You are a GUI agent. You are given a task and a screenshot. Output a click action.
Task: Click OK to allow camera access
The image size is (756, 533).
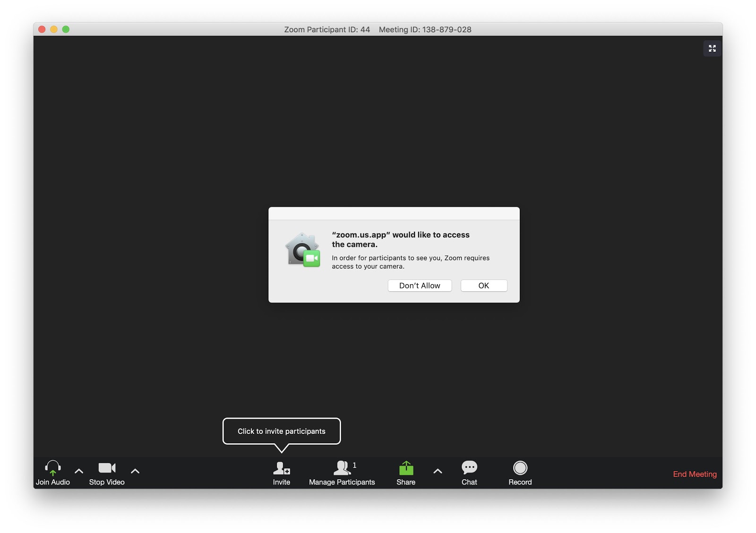coord(484,286)
